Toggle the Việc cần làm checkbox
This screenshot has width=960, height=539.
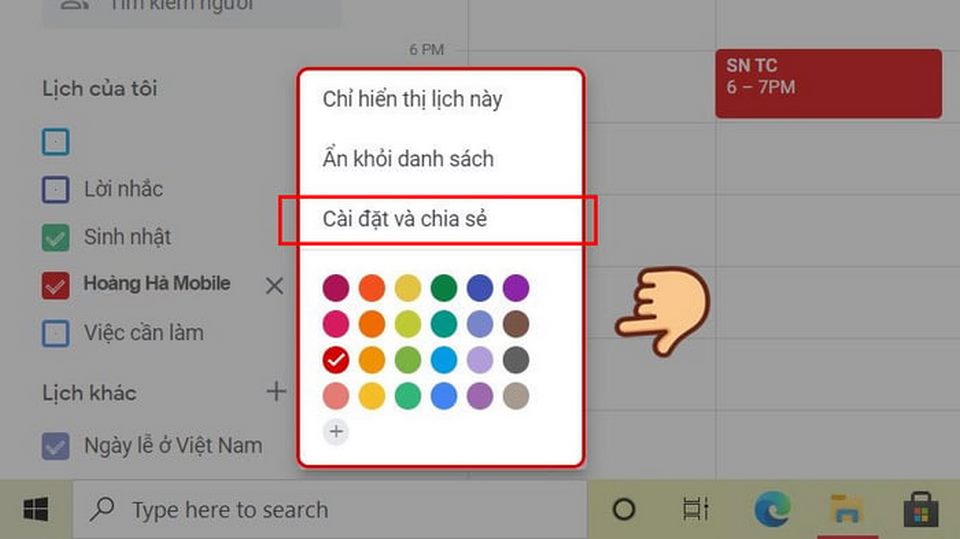(56, 334)
